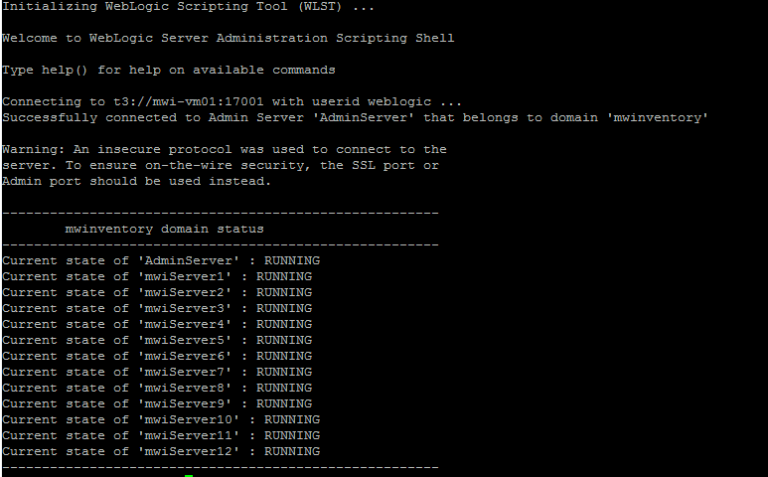Click the 'Type help()' hint line

click(169, 70)
